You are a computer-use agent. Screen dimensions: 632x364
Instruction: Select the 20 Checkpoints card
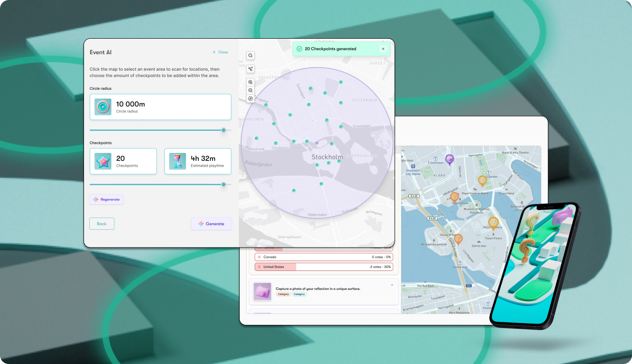(123, 161)
